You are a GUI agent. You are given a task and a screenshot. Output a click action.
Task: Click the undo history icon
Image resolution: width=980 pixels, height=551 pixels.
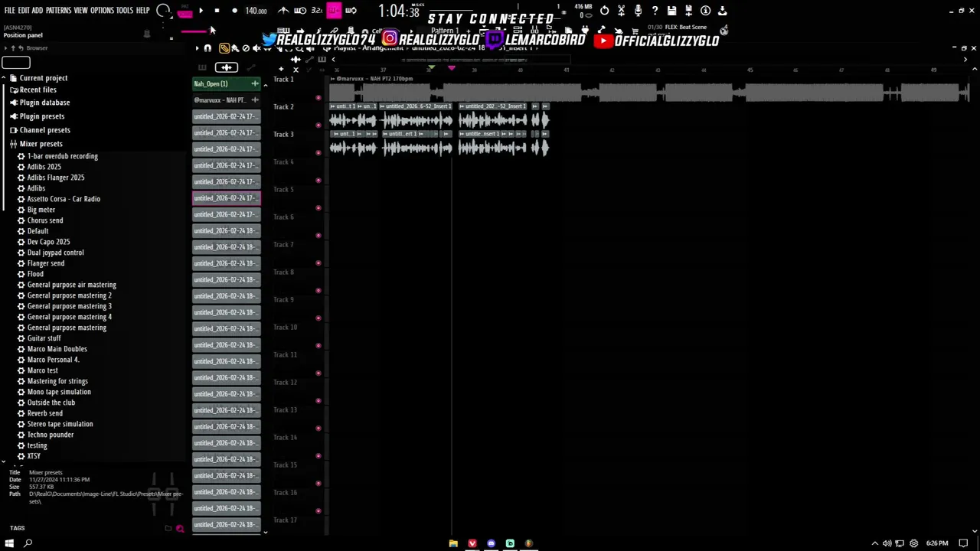(x=604, y=11)
